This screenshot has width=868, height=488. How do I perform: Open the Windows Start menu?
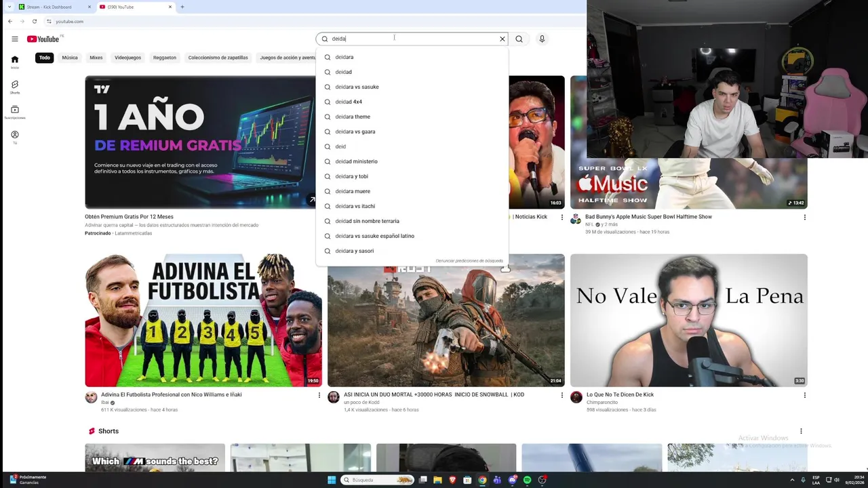[x=332, y=480]
